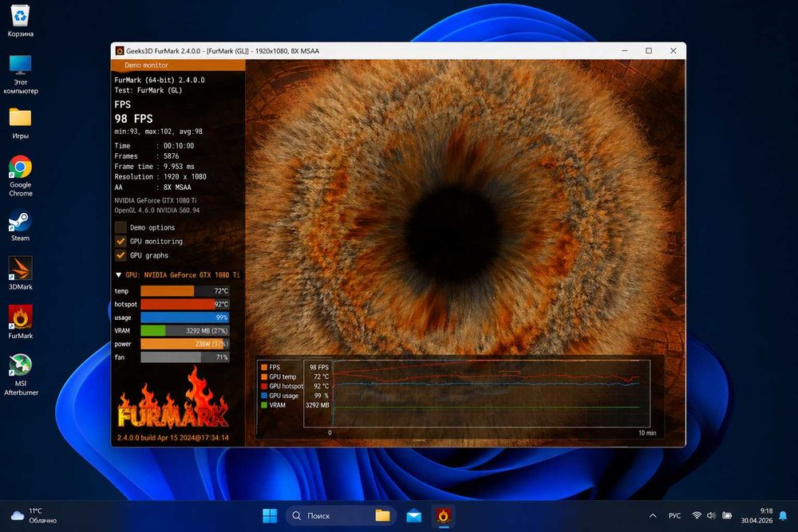Click the 'Frames : 5876' row
Screen dimensions: 798x532
pyautogui.click(x=147, y=156)
